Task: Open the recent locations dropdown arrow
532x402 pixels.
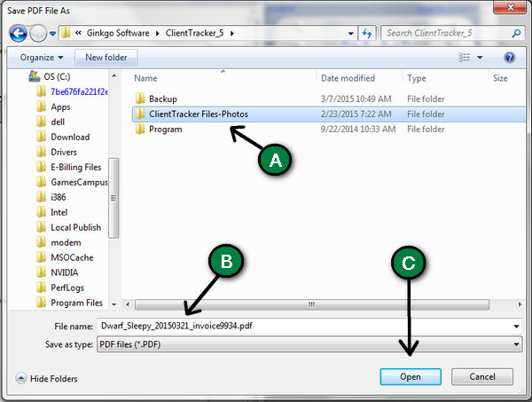Action: pos(52,34)
